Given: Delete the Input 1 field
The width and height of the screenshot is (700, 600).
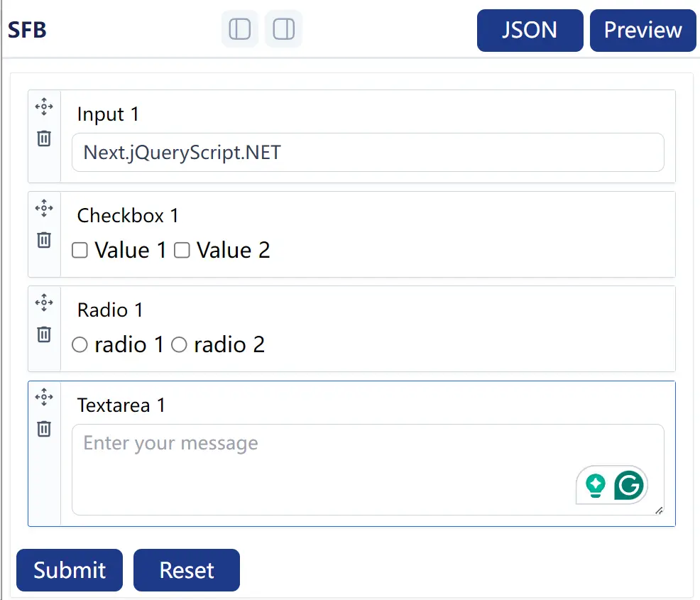Looking at the screenshot, I should click(44, 138).
